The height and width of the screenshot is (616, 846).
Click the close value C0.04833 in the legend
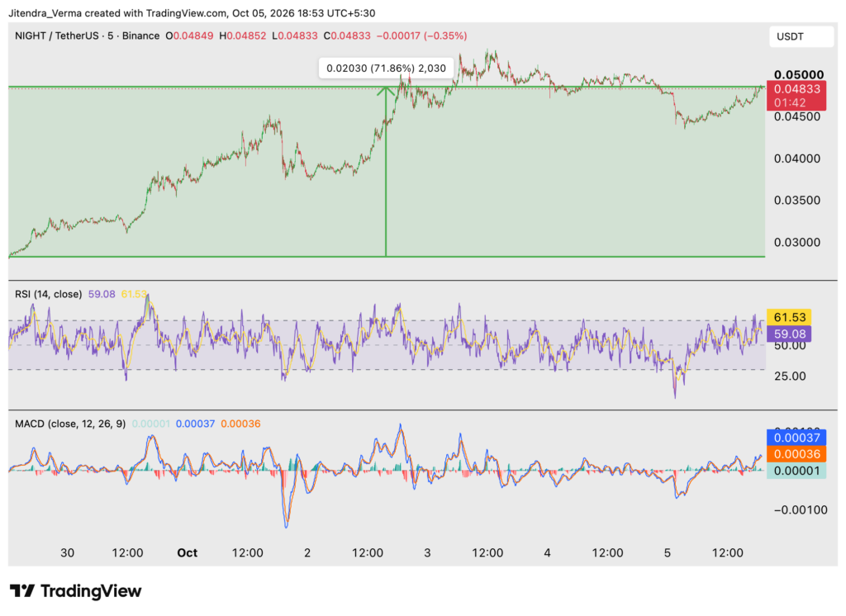[x=347, y=36]
